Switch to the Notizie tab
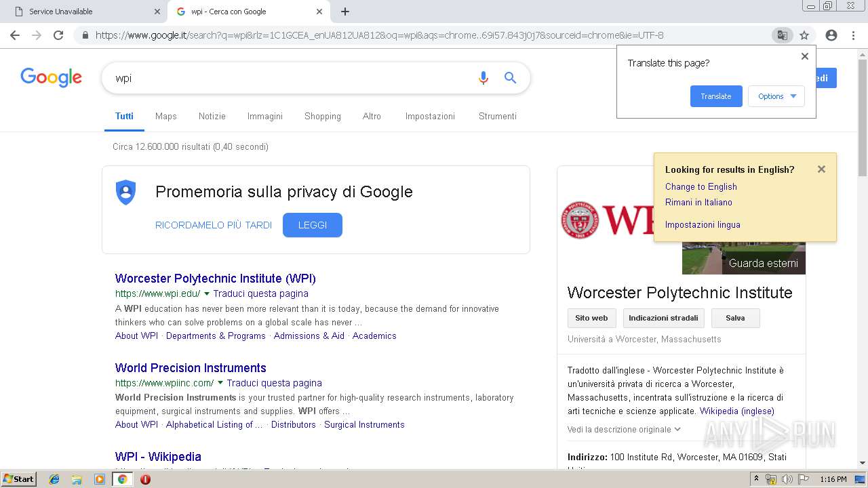 pos(212,116)
